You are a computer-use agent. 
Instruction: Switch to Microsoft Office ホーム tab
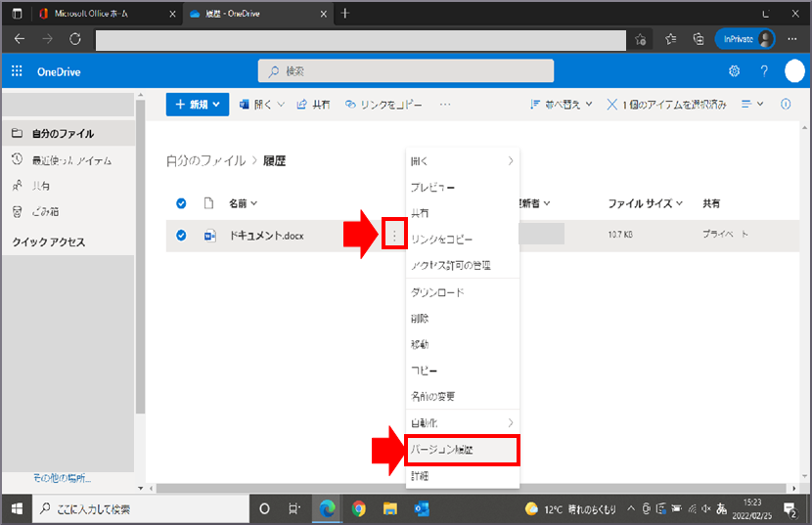pyautogui.click(x=107, y=14)
